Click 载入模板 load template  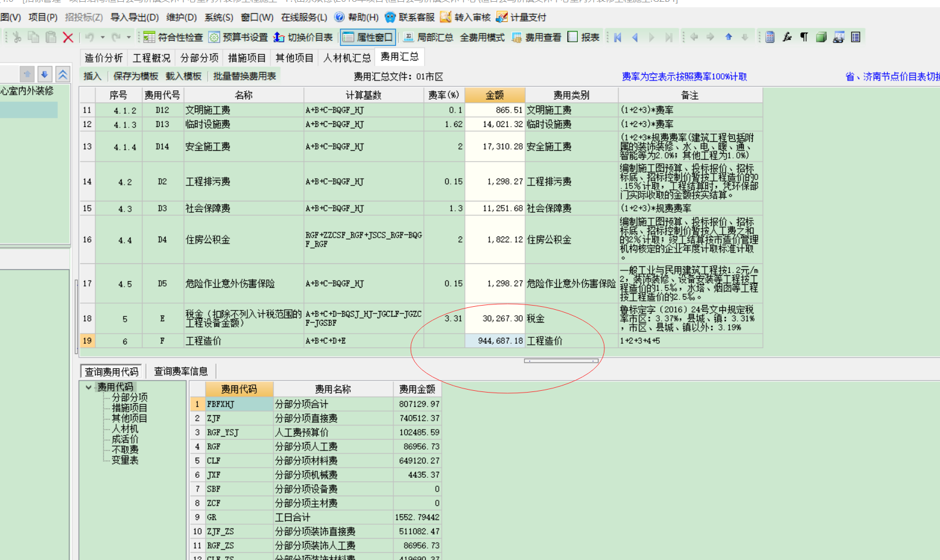(183, 76)
